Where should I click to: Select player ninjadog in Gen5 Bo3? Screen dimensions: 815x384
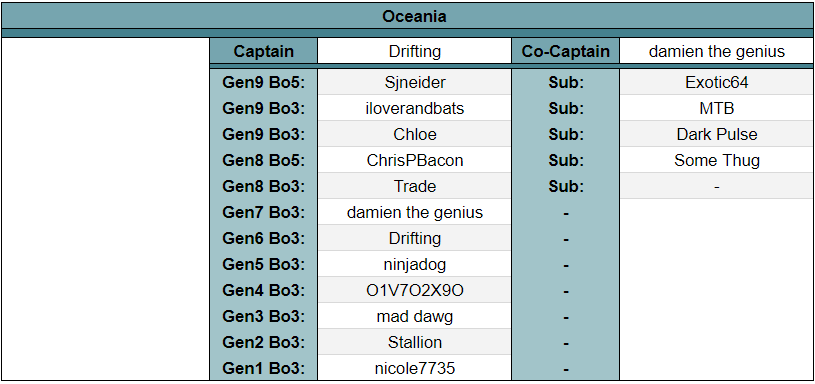(x=415, y=264)
